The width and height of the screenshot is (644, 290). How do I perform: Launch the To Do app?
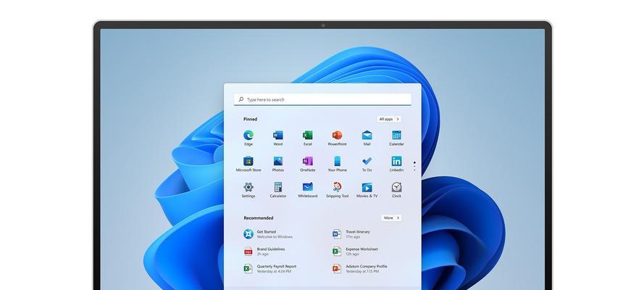[x=367, y=164]
